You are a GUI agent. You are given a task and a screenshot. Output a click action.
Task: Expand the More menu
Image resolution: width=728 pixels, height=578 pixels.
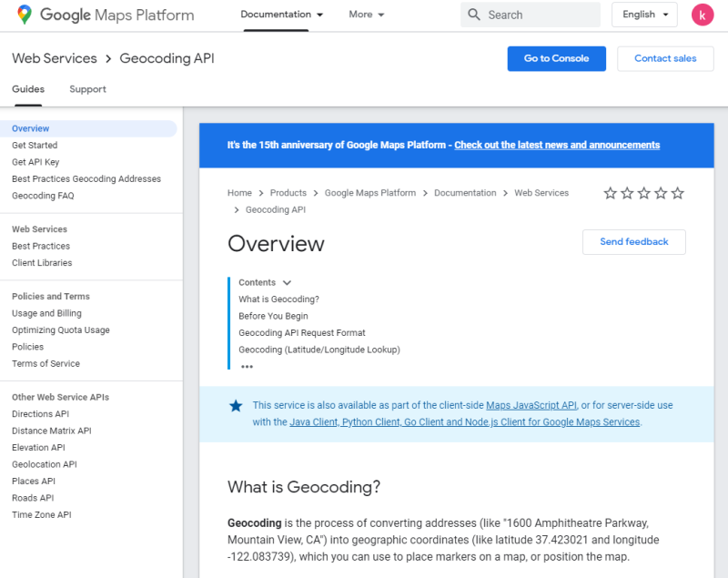click(367, 15)
